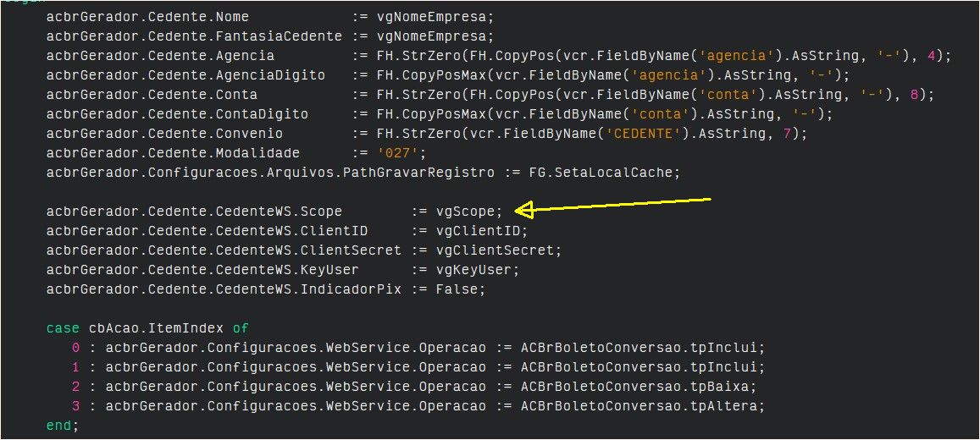The width and height of the screenshot is (980, 440).
Task: Click the 'of' keyword after cbAcao.ItemIndex
Action: [x=241, y=328]
